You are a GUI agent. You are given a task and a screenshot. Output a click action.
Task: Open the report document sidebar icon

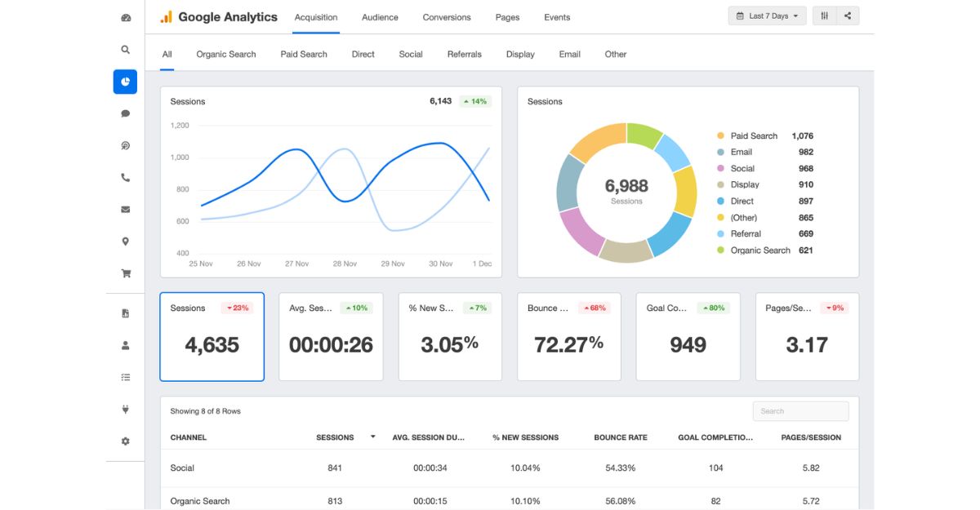click(x=125, y=313)
